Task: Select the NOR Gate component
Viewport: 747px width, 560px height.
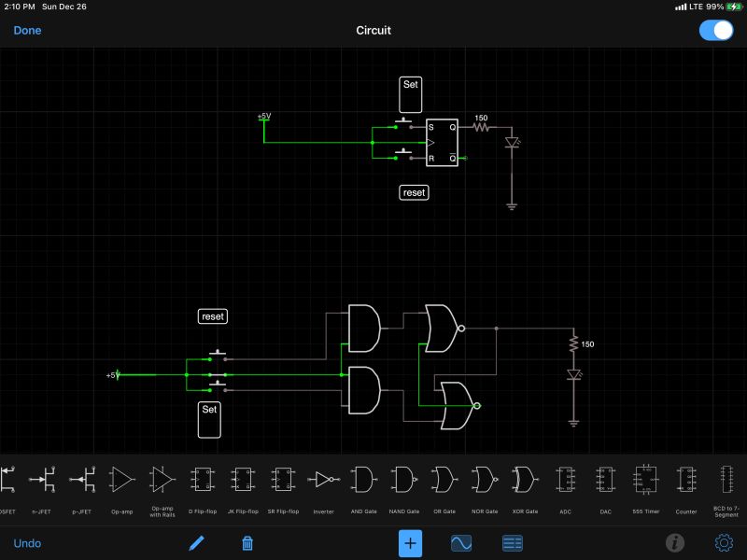Action: (x=484, y=483)
